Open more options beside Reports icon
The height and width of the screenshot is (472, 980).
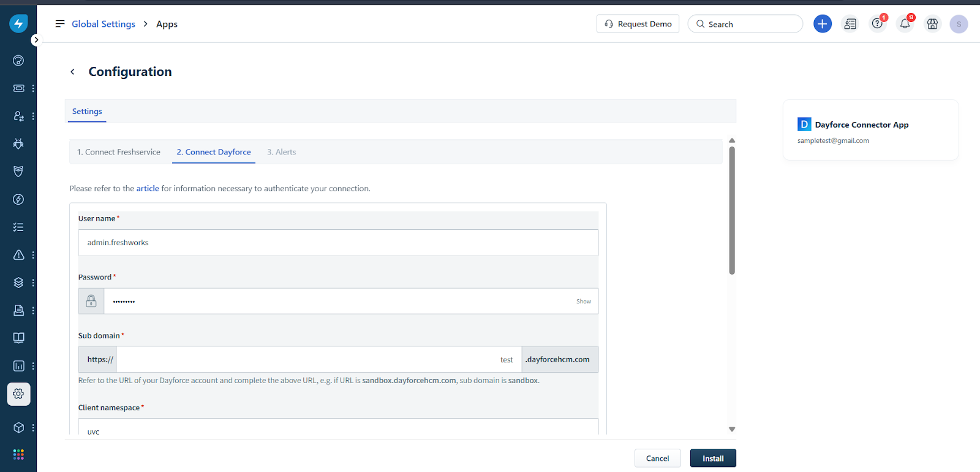pyautogui.click(x=33, y=366)
